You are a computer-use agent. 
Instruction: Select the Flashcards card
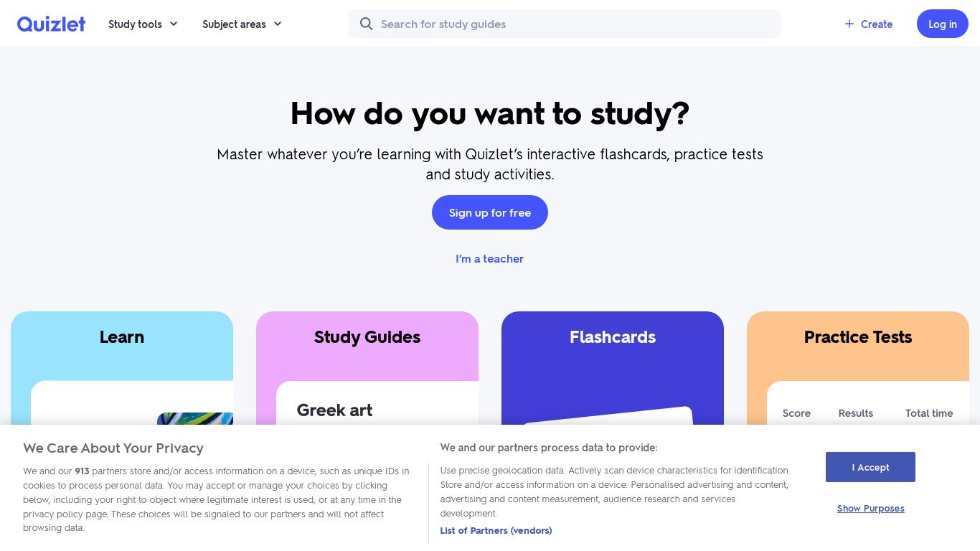click(x=613, y=337)
